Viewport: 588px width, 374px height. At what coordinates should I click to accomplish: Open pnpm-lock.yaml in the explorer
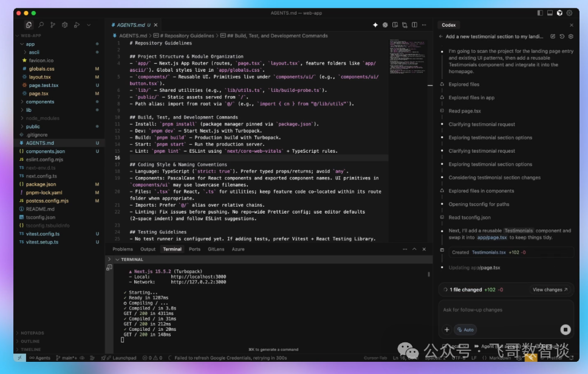pyautogui.click(x=44, y=193)
